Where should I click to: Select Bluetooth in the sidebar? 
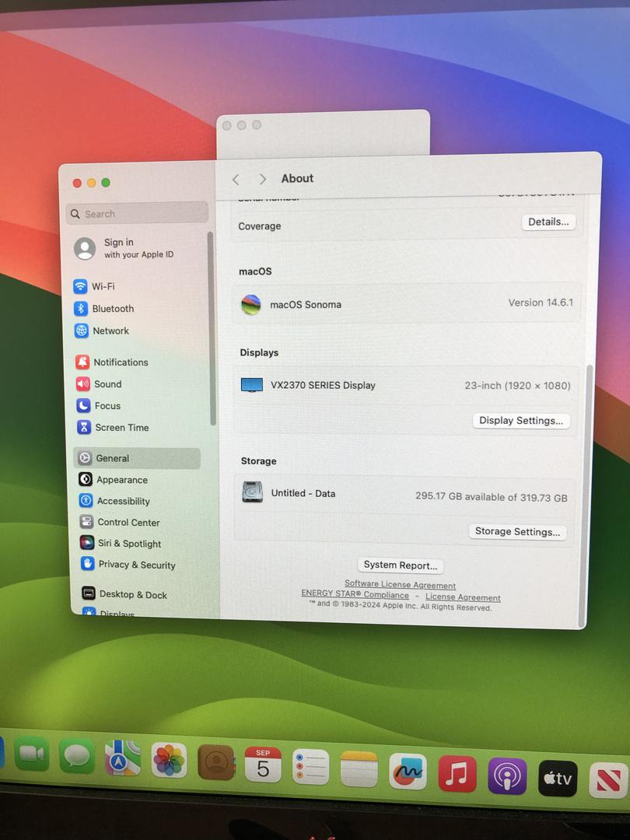pyautogui.click(x=112, y=309)
